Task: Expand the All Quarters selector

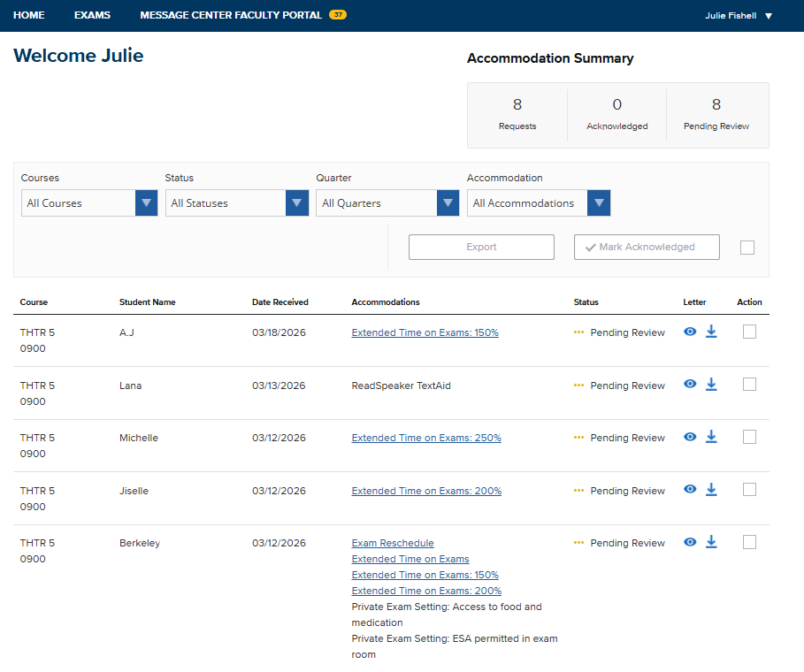Action: pos(387,202)
